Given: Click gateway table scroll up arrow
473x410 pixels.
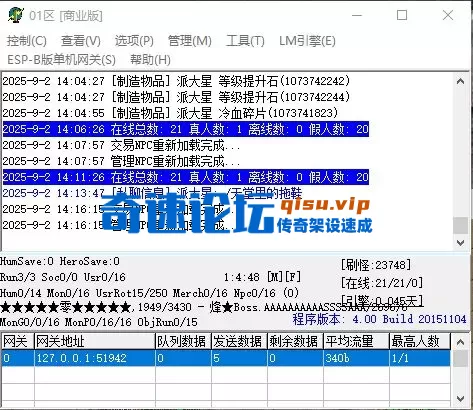Looking at the screenshot, I should (460, 342).
